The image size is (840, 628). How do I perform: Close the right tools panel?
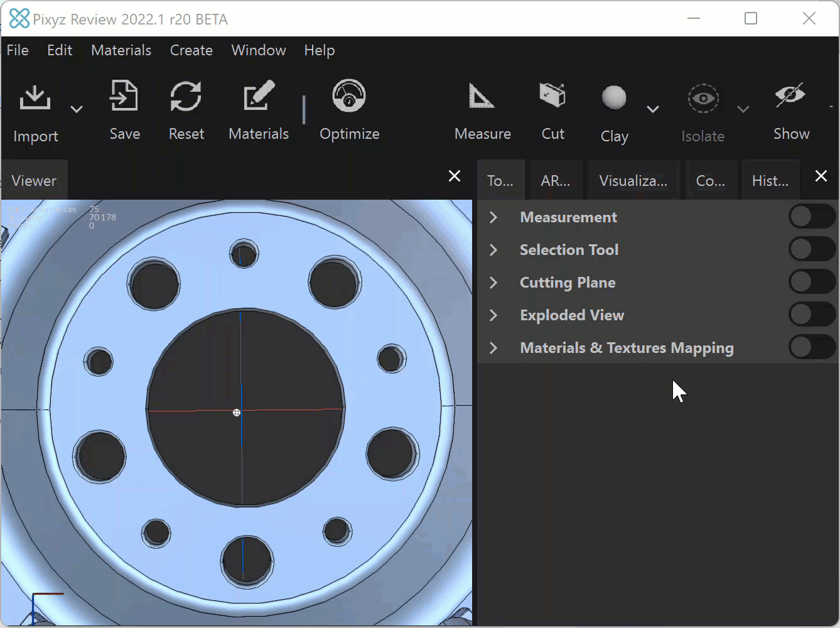pyautogui.click(x=821, y=176)
